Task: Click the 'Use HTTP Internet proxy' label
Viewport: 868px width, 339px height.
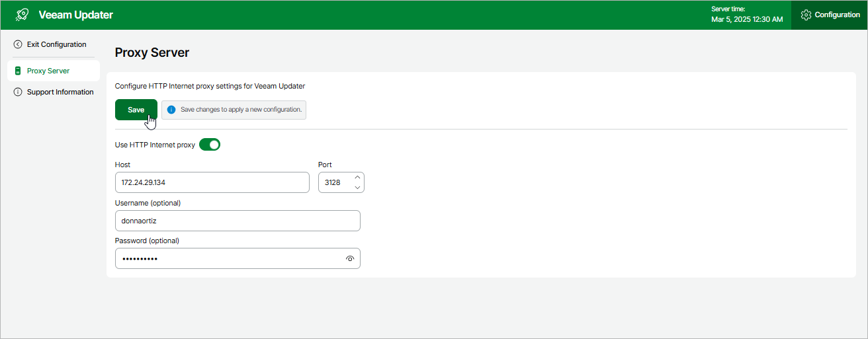Action: pos(155,145)
